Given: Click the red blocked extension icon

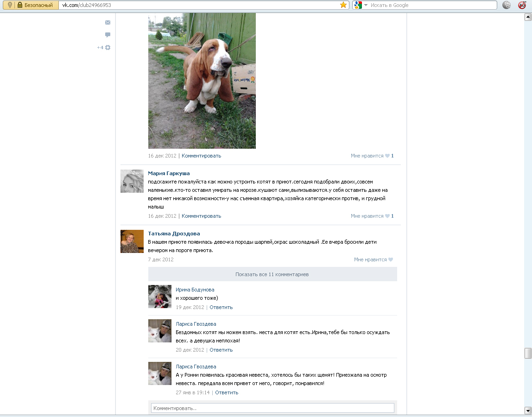Looking at the screenshot, I should (522, 5).
